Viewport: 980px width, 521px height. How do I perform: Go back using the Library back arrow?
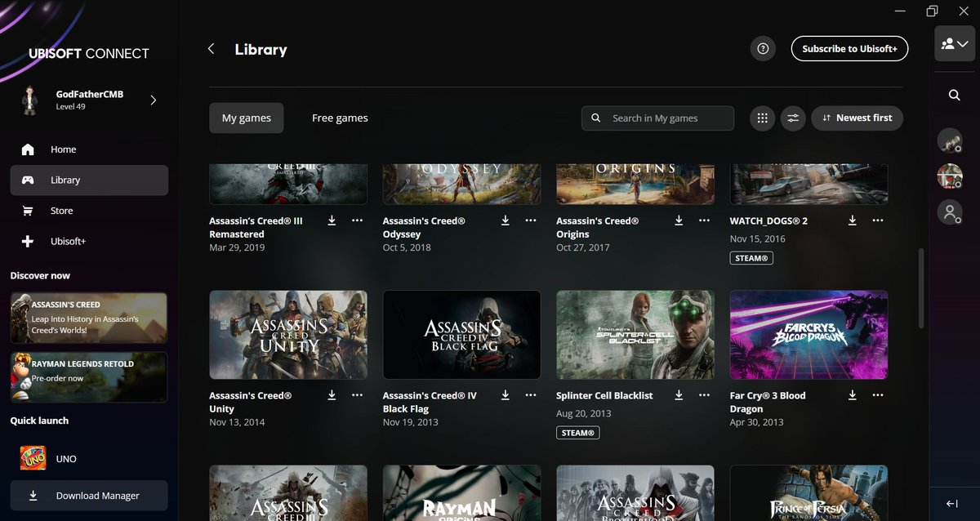211,49
